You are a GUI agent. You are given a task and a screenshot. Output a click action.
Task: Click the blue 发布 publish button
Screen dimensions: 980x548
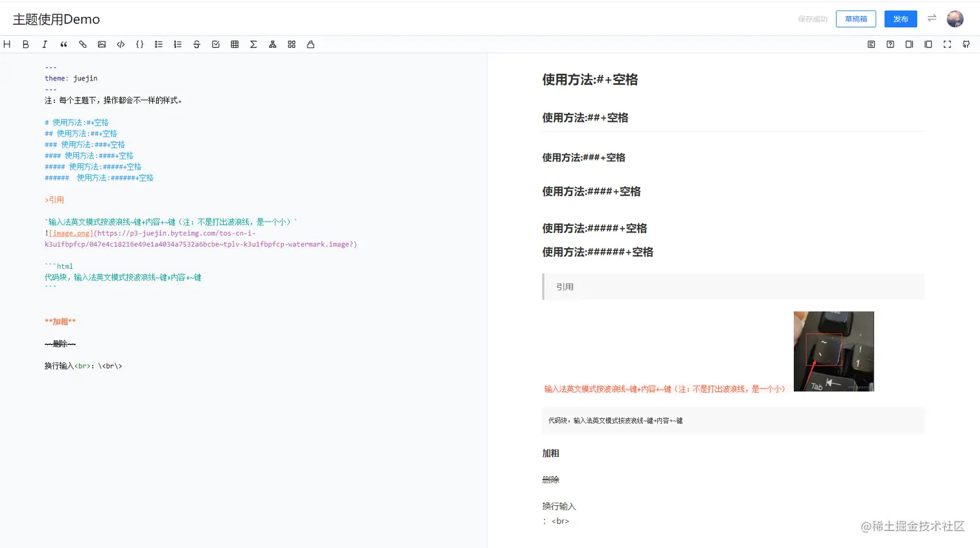tap(901, 19)
